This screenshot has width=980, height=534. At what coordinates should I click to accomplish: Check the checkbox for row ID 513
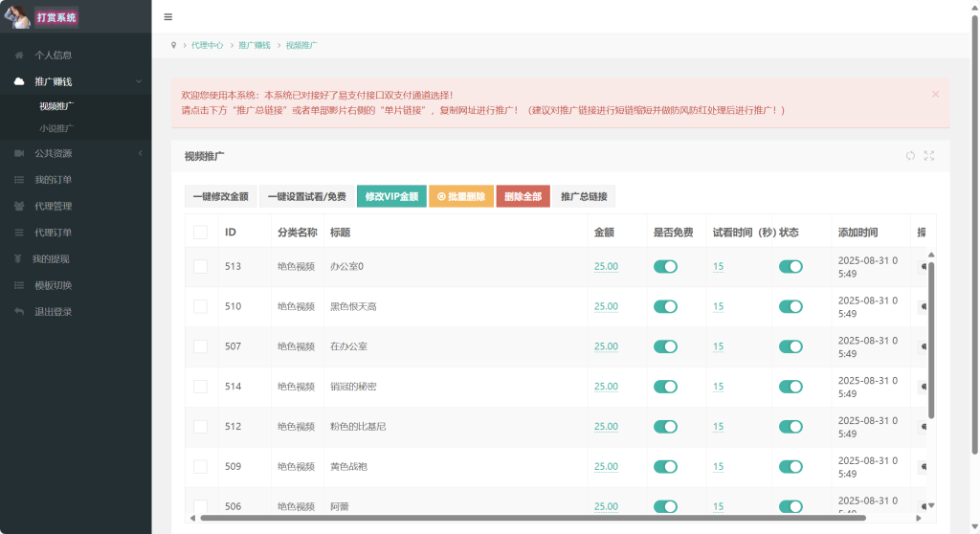(x=201, y=266)
